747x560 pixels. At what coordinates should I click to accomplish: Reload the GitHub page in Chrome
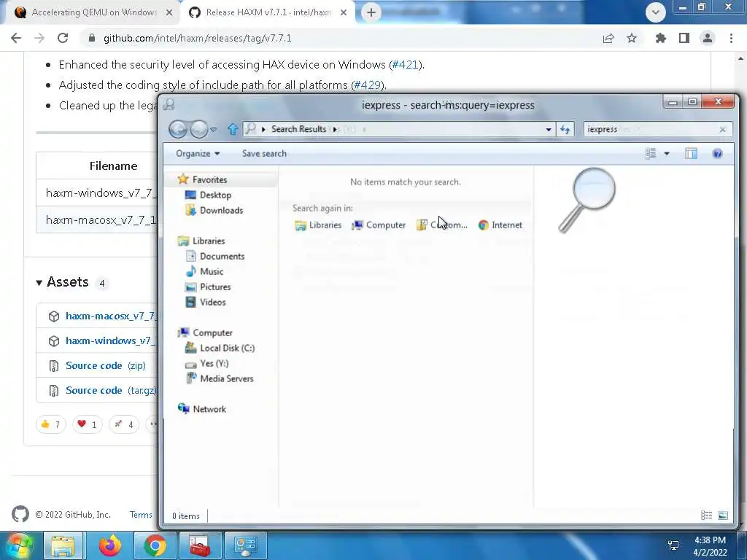click(63, 38)
